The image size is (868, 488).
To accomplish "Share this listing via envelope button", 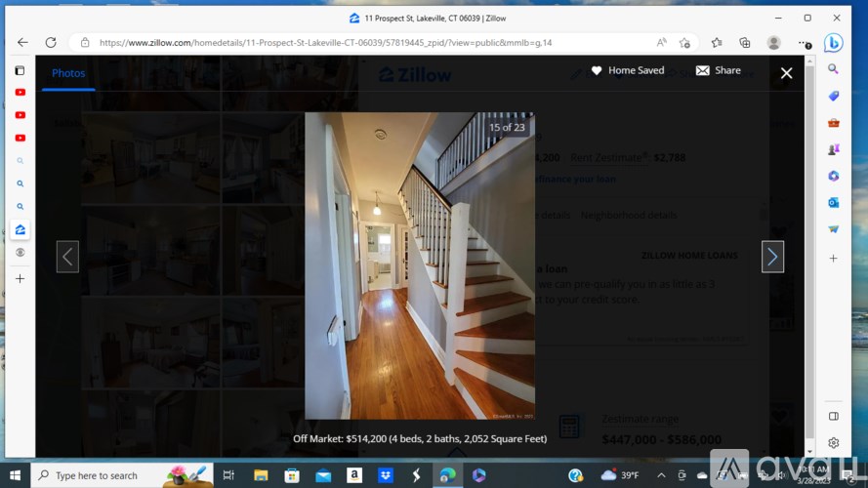I will point(719,70).
